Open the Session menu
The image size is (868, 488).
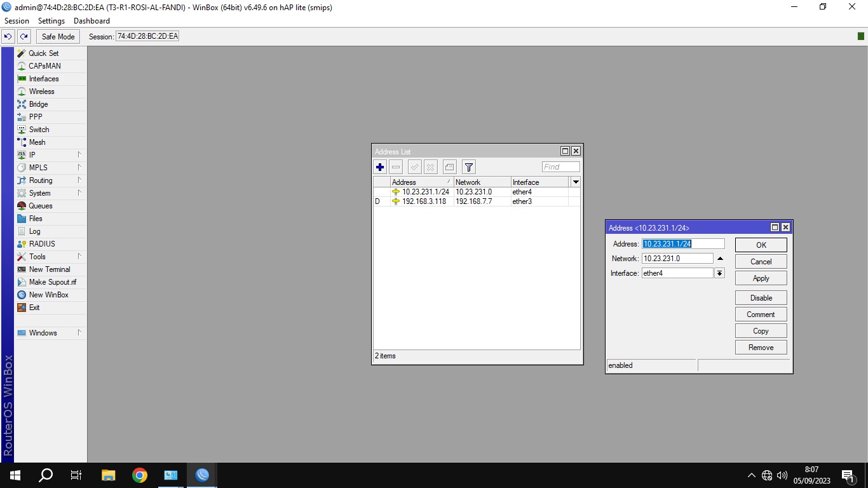click(x=17, y=21)
